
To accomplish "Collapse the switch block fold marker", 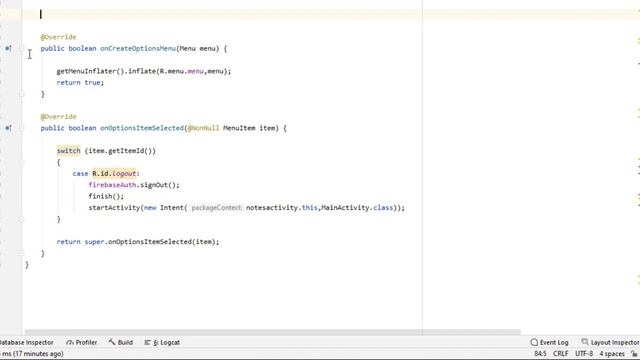I will click(x=22, y=162).
